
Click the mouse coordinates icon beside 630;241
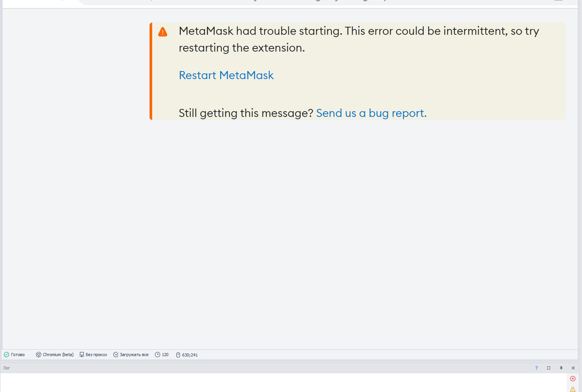coord(178,355)
